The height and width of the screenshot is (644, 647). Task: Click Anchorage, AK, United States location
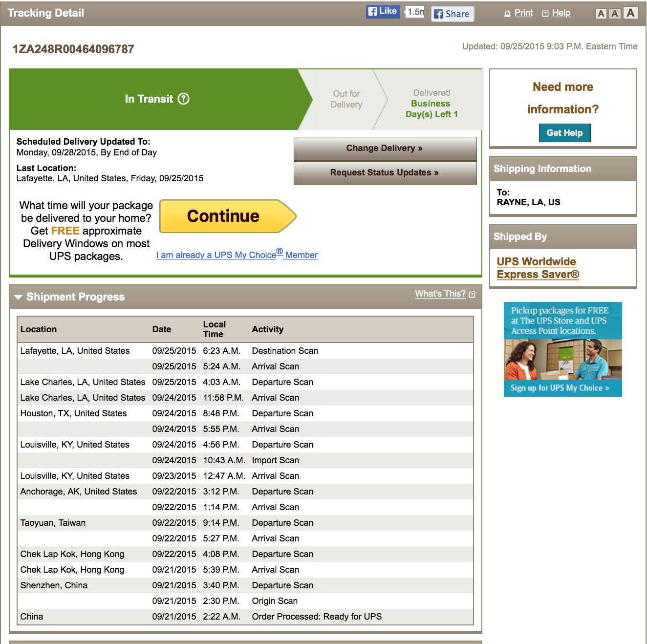[79, 492]
